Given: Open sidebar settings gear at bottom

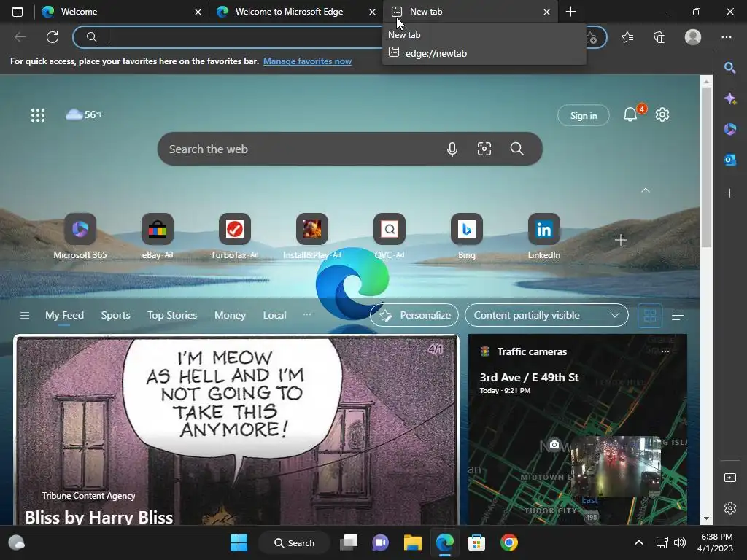Looking at the screenshot, I should [729, 508].
